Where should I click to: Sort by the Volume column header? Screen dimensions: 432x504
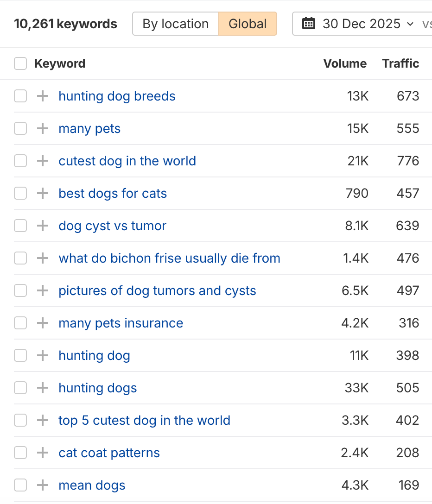coord(345,63)
